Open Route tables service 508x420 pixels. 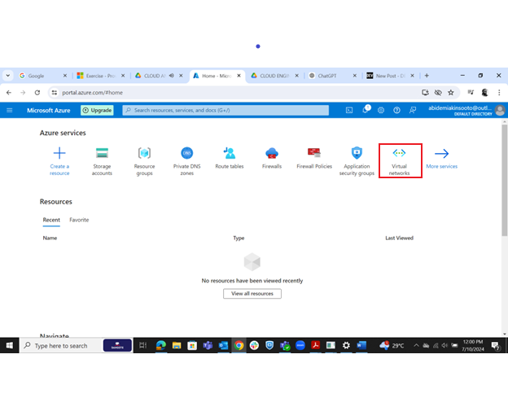230,158
